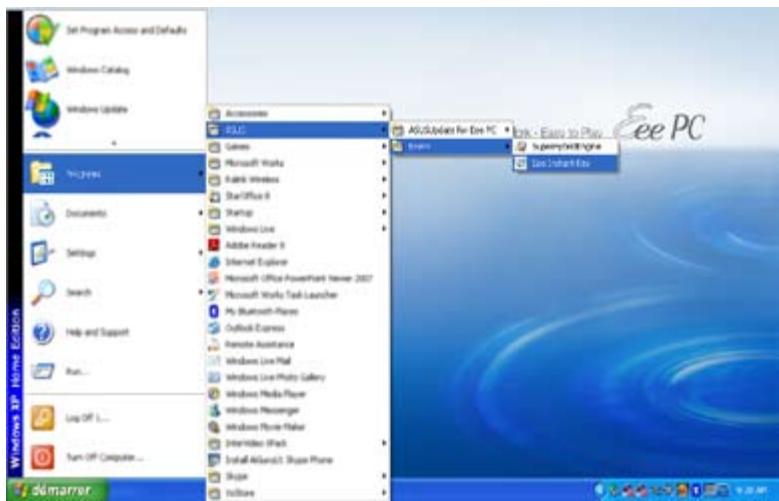779x501 pixels.
Task: Select the highlighted ASUS program folder
Action: (298, 130)
